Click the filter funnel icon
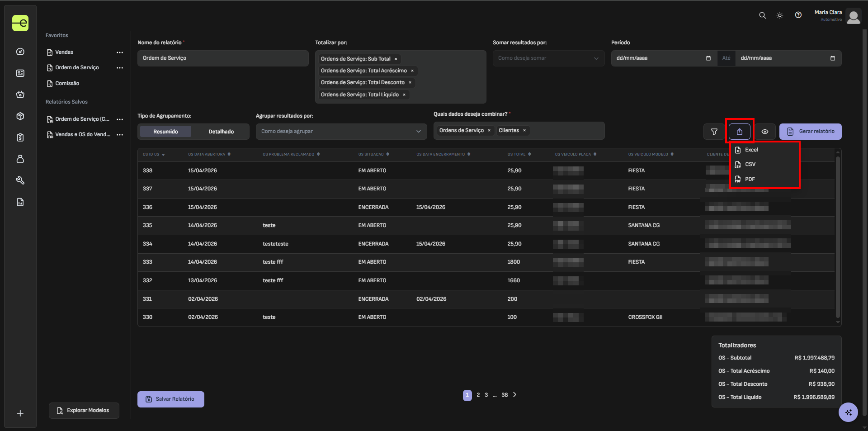 [714, 132]
